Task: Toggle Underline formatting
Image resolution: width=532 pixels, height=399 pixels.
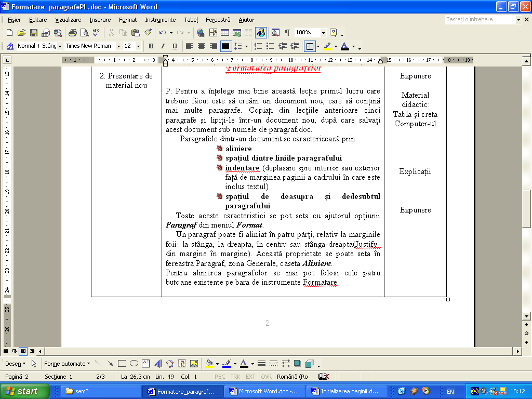Action: click(x=175, y=46)
